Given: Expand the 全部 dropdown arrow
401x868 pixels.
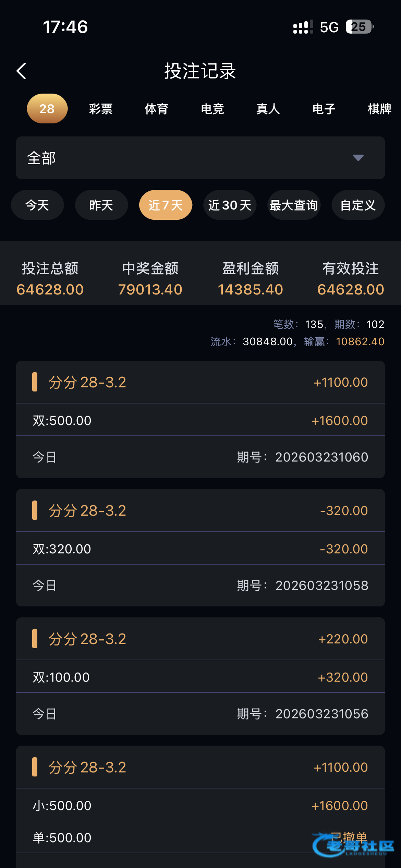Looking at the screenshot, I should [358, 158].
